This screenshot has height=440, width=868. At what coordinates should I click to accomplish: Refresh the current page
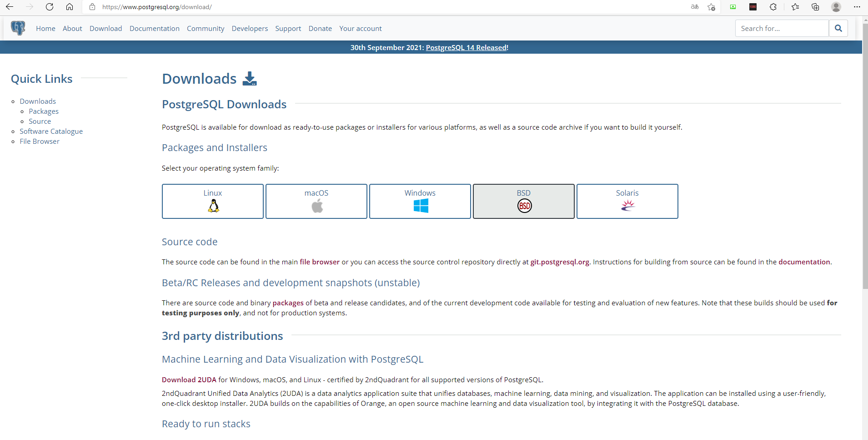point(50,7)
